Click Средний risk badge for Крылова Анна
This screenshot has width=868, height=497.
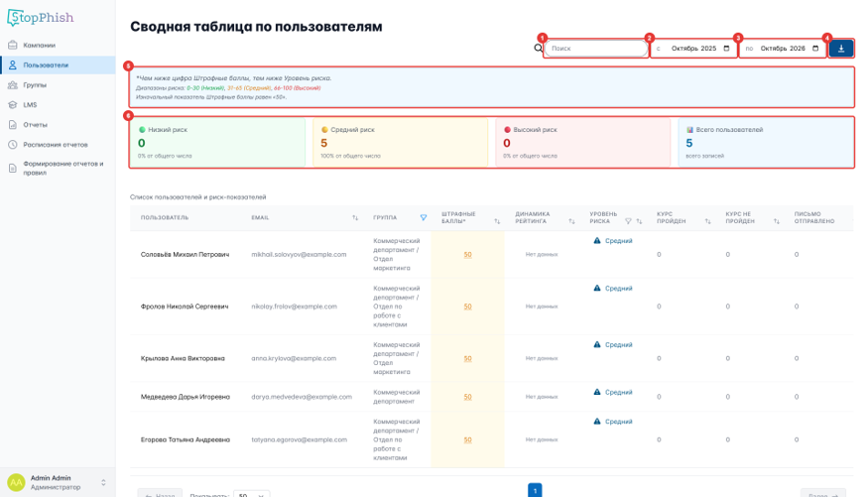[613, 345]
